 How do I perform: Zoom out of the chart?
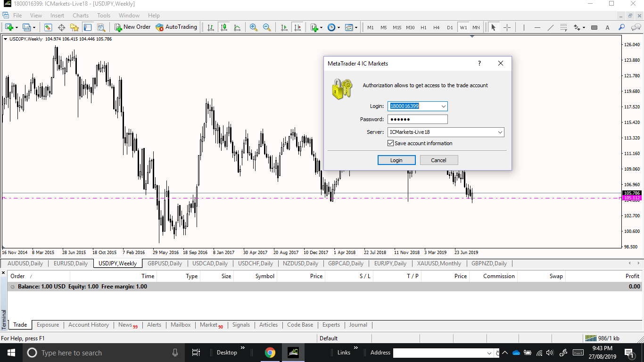[267, 27]
